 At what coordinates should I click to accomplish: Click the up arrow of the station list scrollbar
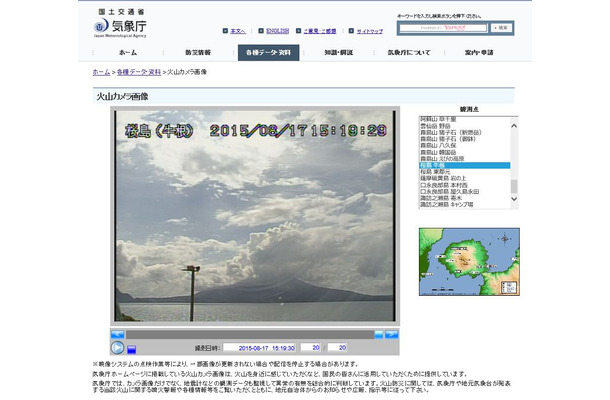tap(514, 126)
